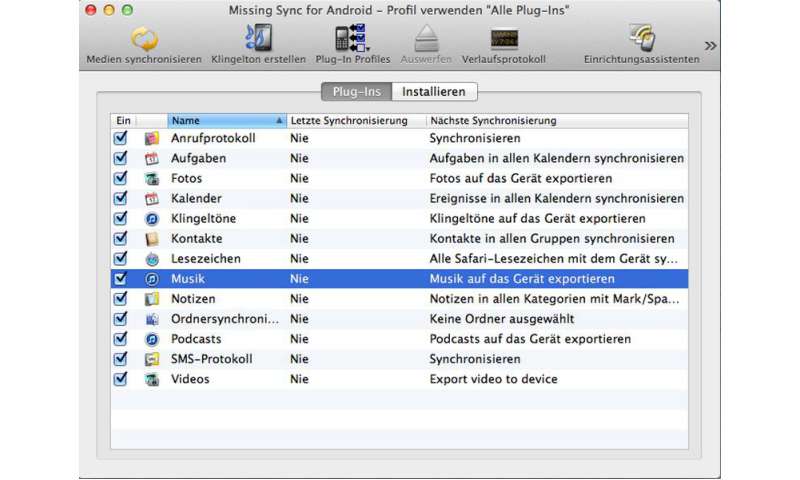Switch to the Plug-Ins tab

[357, 92]
